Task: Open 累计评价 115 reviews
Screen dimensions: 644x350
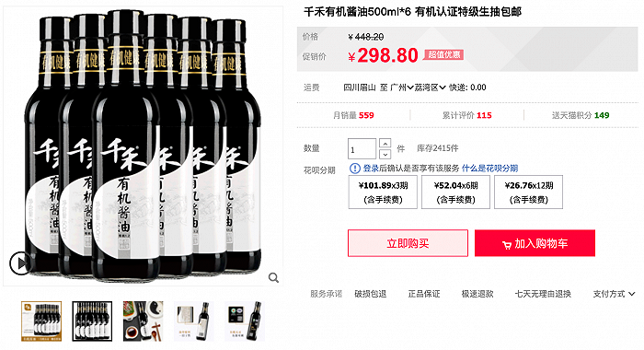Action: point(467,115)
